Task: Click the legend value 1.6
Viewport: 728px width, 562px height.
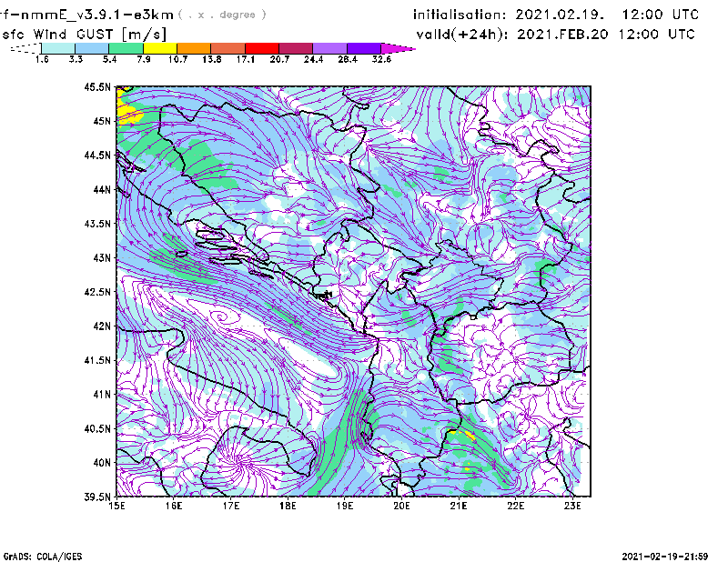Action: [42, 59]
